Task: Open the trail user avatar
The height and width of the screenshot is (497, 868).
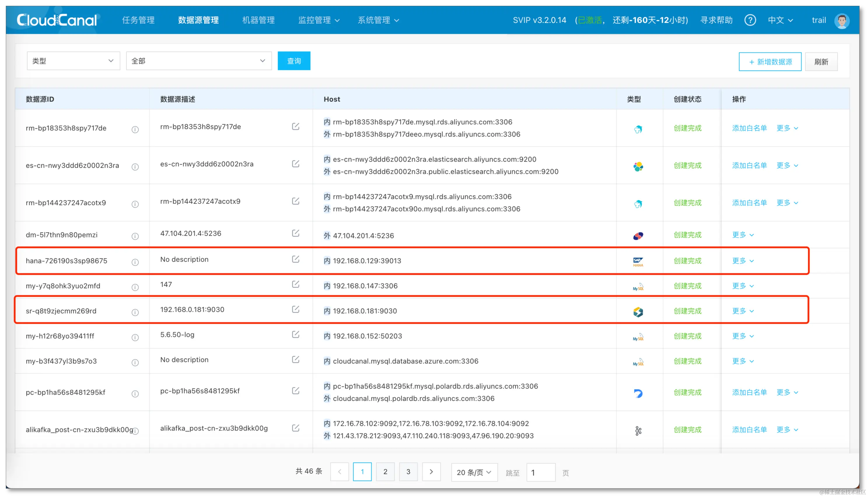Action: [x=841, y=20]
